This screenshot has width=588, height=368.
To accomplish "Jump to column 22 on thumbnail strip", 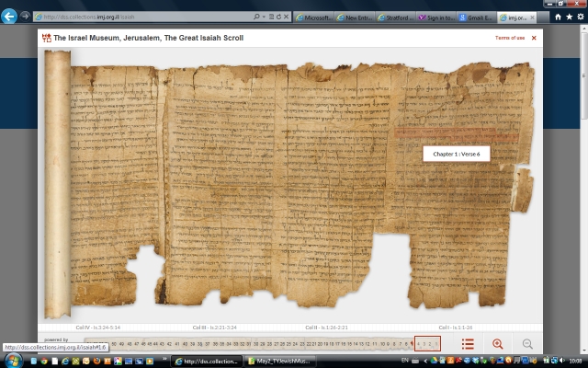I will [x=309, y=344].
